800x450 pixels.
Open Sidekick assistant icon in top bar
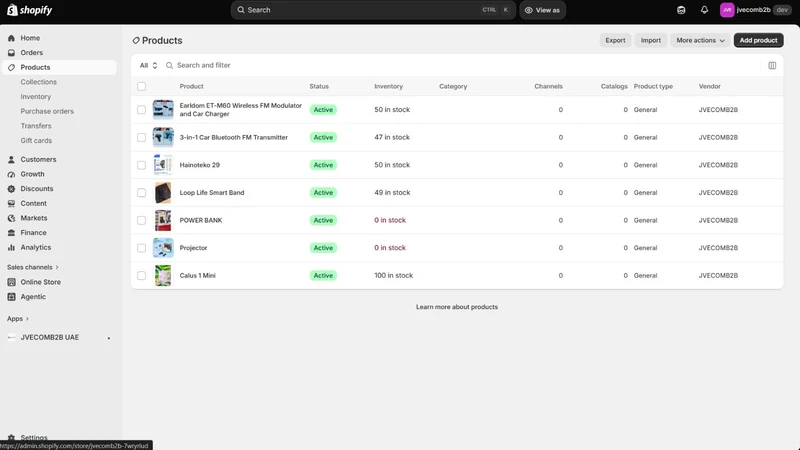coord(681,10)
